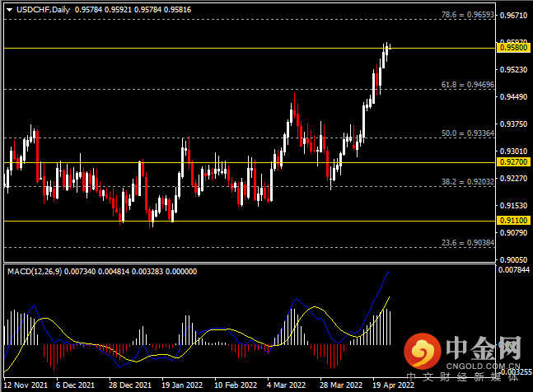Click the 19 Jan 2022 date label
The height and width of the screenshot is (392, 533).
[x=182, y=385]
